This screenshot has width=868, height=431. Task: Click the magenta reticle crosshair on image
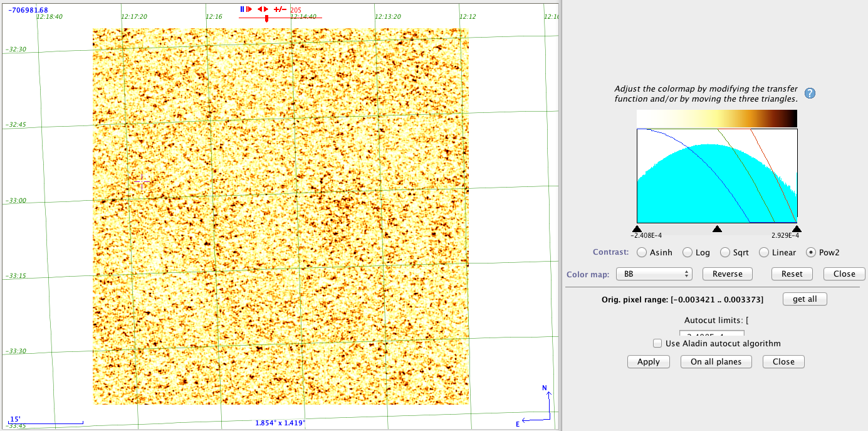click(142, 181)
